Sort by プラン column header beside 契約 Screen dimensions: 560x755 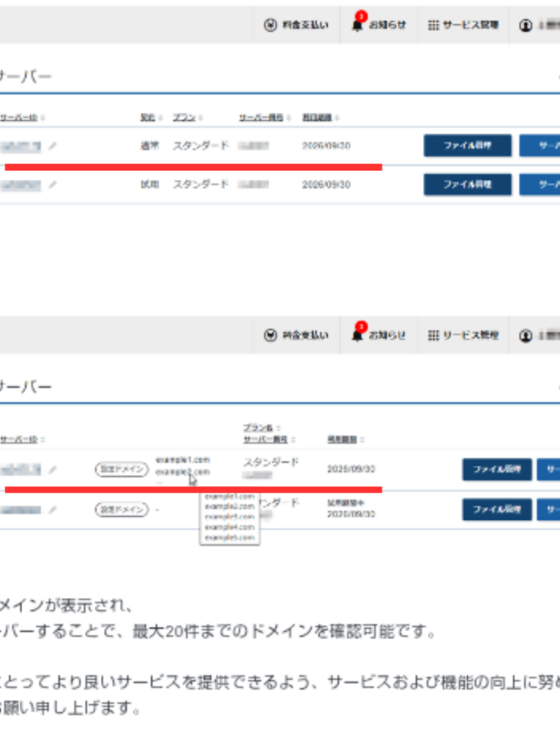click(188, 117)
